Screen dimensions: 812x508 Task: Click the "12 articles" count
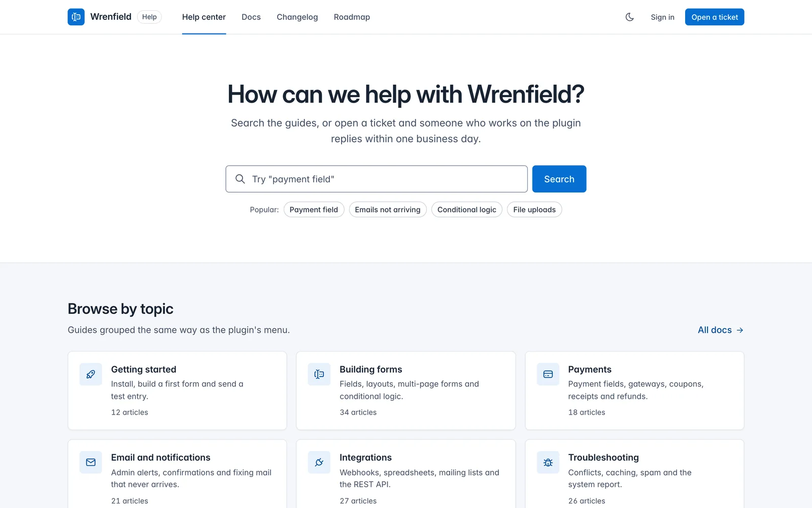coord(130,412)
